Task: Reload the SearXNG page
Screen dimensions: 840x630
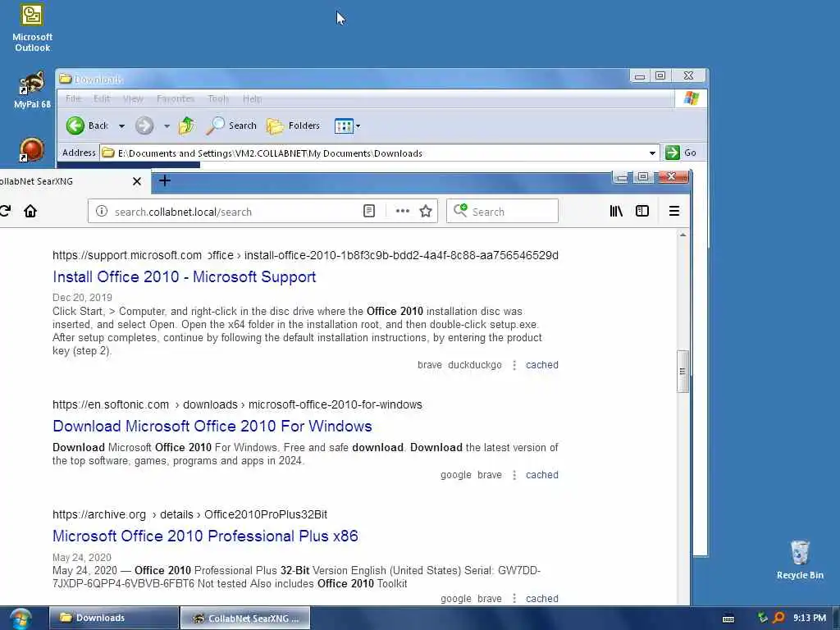Action: [6, 211]
